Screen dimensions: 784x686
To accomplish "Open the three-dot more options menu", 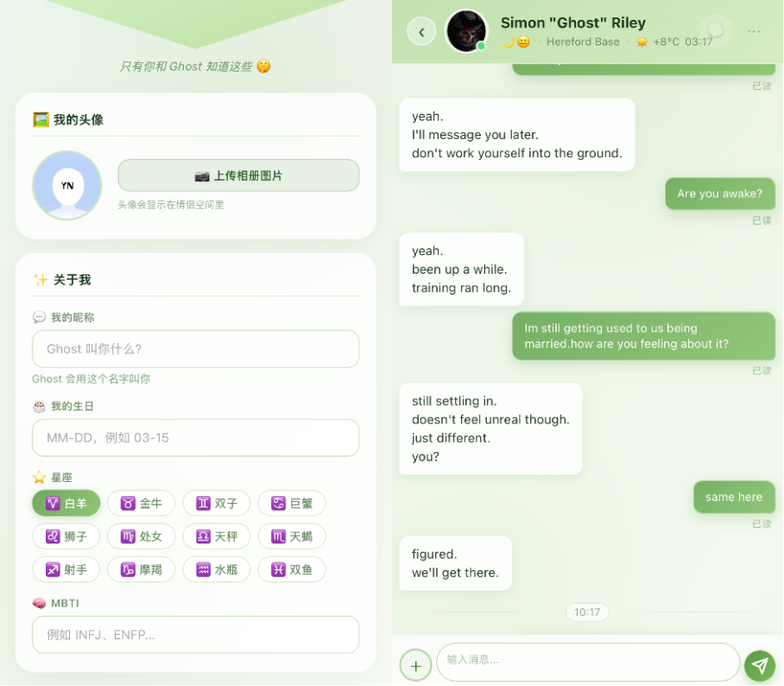I will pos(754,31).
